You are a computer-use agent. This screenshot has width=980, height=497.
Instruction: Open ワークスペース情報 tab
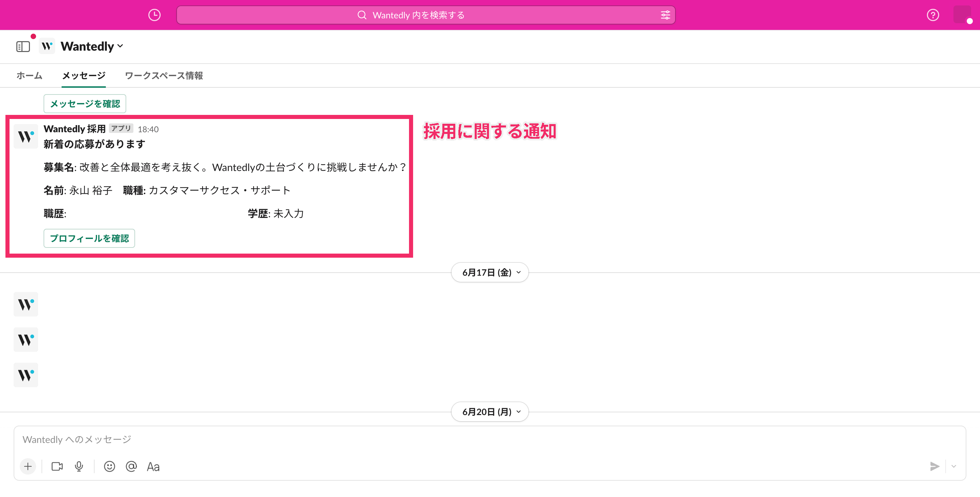pos(164,75)
